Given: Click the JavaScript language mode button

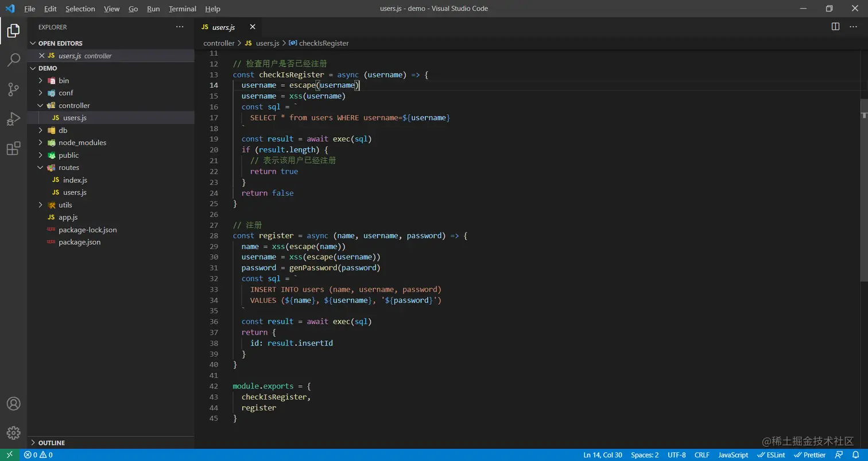Looking at the screenshot, I should pyautogui.click(x=733, y=455).
